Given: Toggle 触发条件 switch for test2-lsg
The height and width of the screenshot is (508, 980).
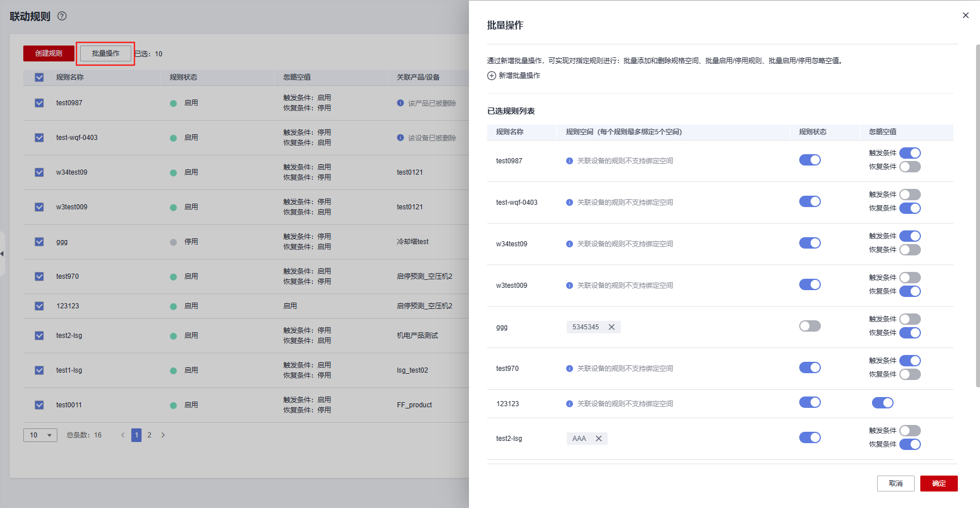Looking at the screenshot, I should (910, 431).
